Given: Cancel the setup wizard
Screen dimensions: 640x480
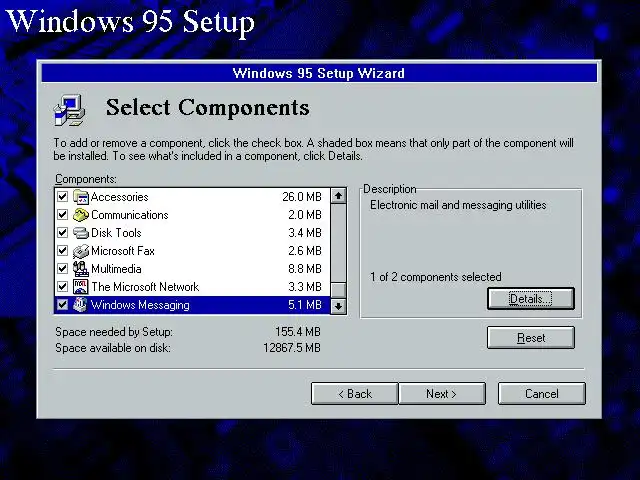Looking at the screenshot, I should tap(542, 394).
